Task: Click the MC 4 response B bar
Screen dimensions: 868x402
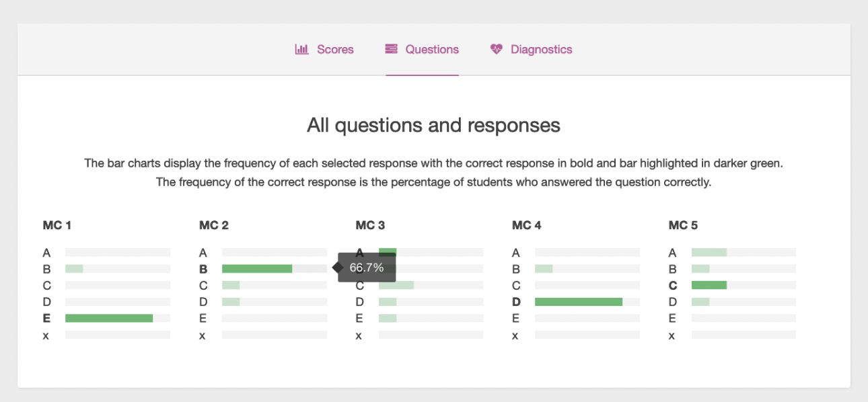Action: (544, 269)
